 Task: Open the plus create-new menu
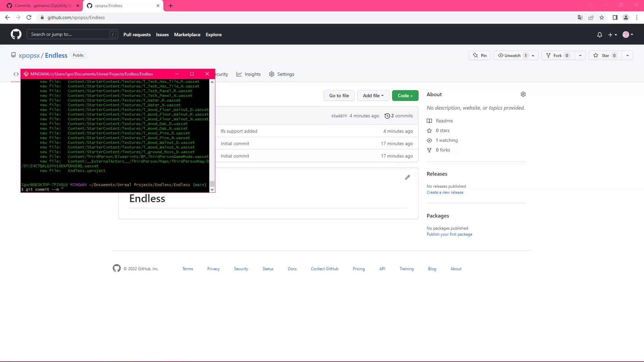612,35
